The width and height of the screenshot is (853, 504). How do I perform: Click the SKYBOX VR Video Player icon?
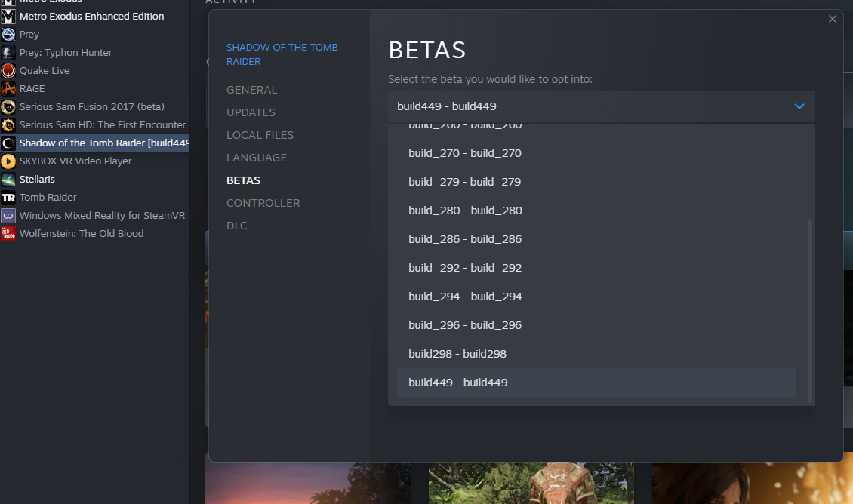click(x=8, y=161)
